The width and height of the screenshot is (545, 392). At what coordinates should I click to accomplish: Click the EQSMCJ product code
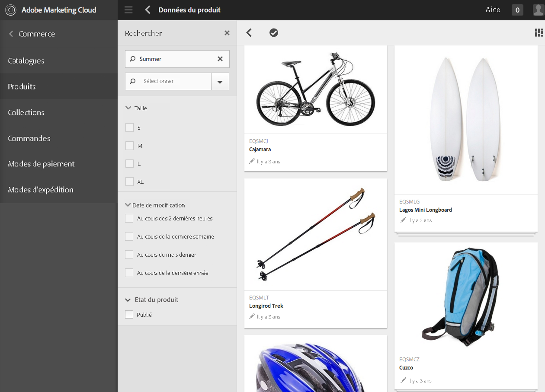click(x=259, y=141)
